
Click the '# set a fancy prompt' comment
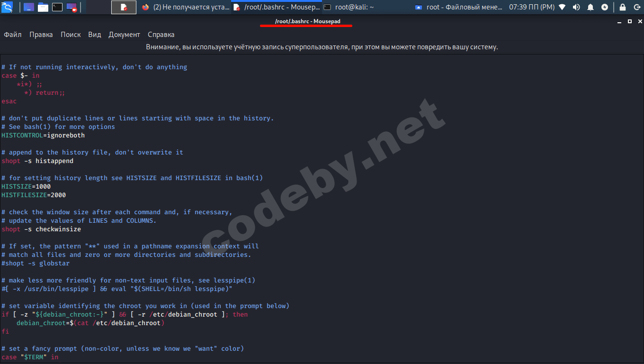point(123,348)
